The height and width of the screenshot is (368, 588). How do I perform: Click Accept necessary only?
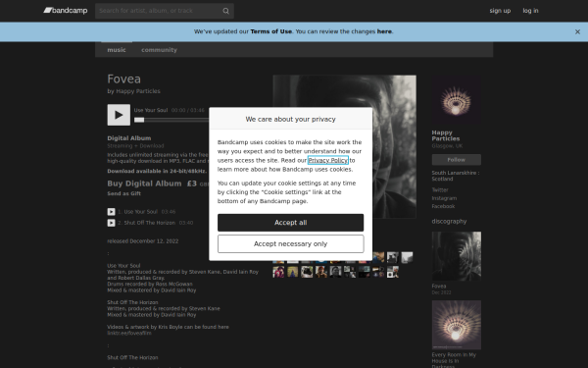coord(291,244)
